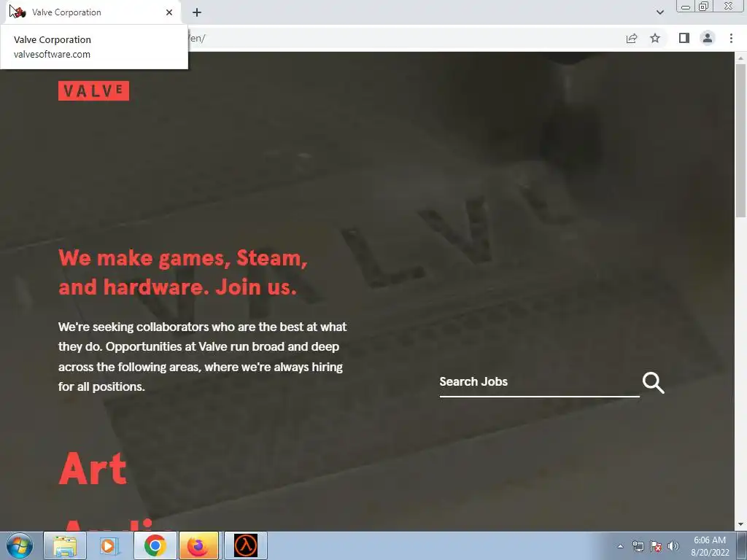This screenshot has height=560, width=747.
Task: Open the Art job category link
Action: tap(93, 469)
